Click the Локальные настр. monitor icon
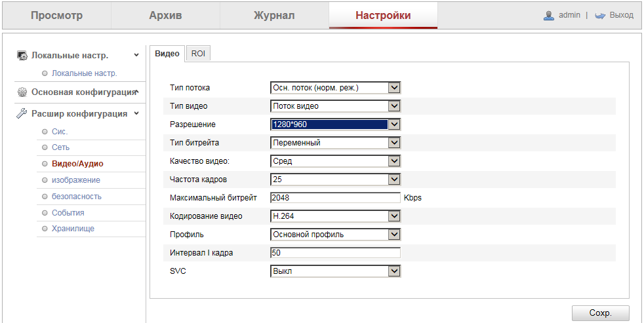The height and width of the screenshot is (323, 644). point(22,56)
